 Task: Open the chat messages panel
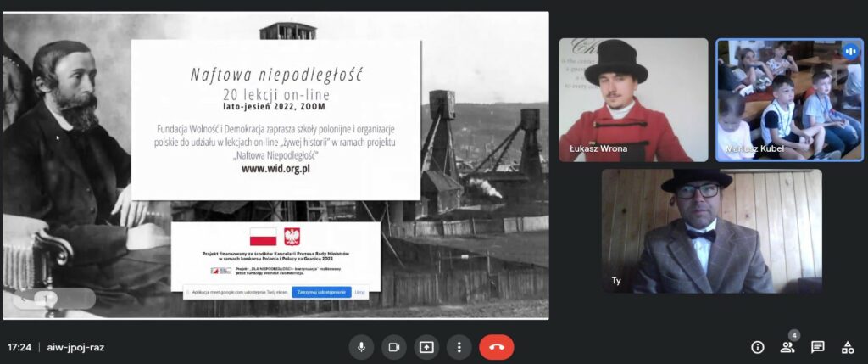817,347
